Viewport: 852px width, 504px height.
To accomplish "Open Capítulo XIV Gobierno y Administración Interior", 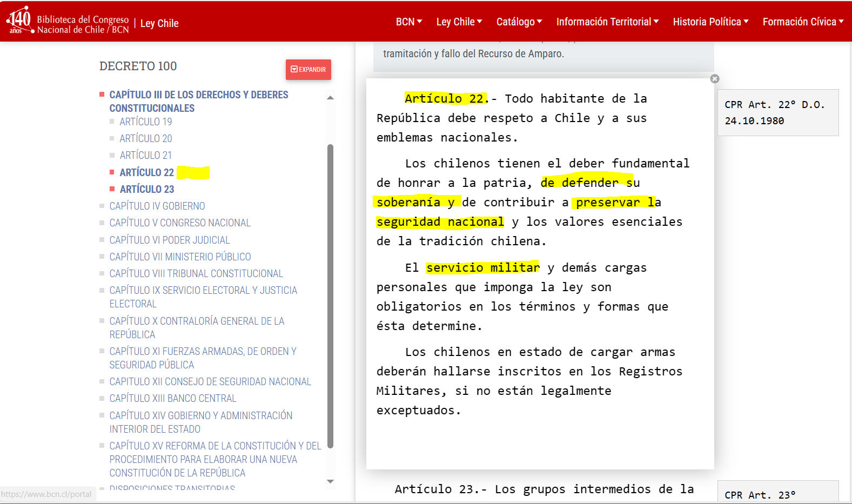I will click(x=201, y=422).
